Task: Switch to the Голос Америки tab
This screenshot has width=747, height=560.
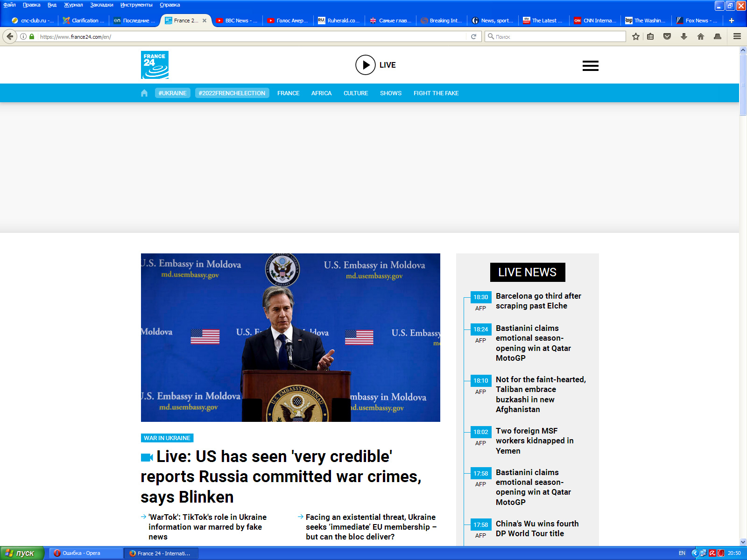Action: (x=288, y=21)
